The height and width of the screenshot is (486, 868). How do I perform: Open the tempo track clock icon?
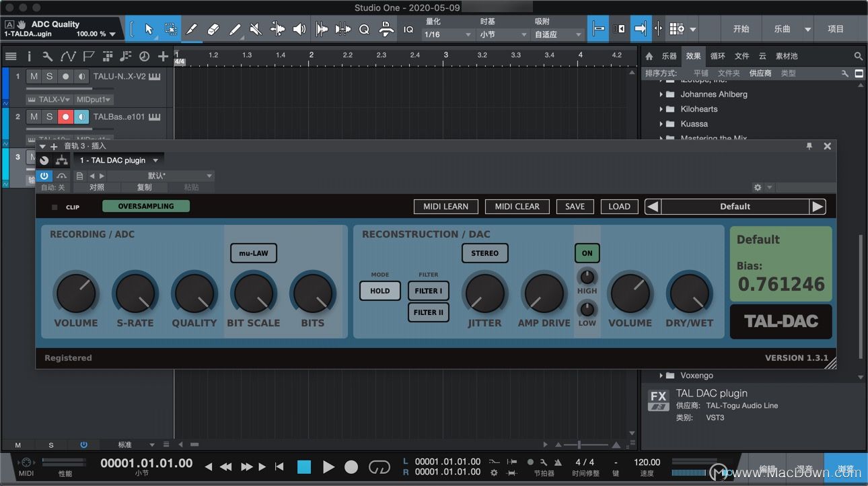pyautogui.click(x=144, y=57)
